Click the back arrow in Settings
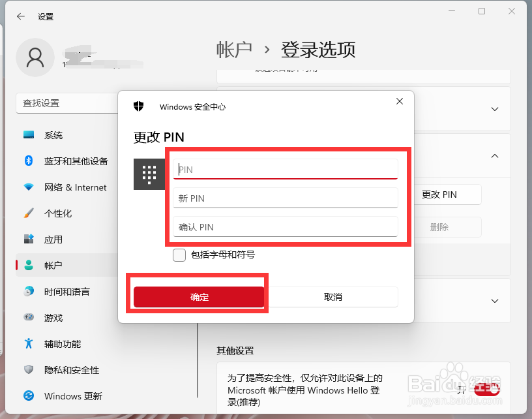 [x=21, y=16]
